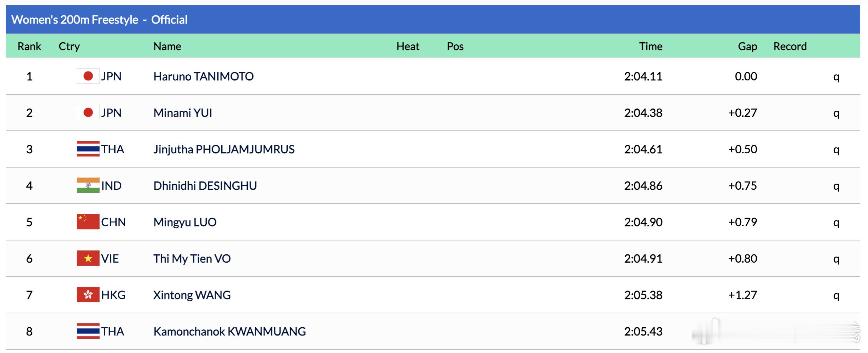The height and width of the screenshot is (353, 868).
Task: Click the Ctry column header
Action: click(69, 46)
